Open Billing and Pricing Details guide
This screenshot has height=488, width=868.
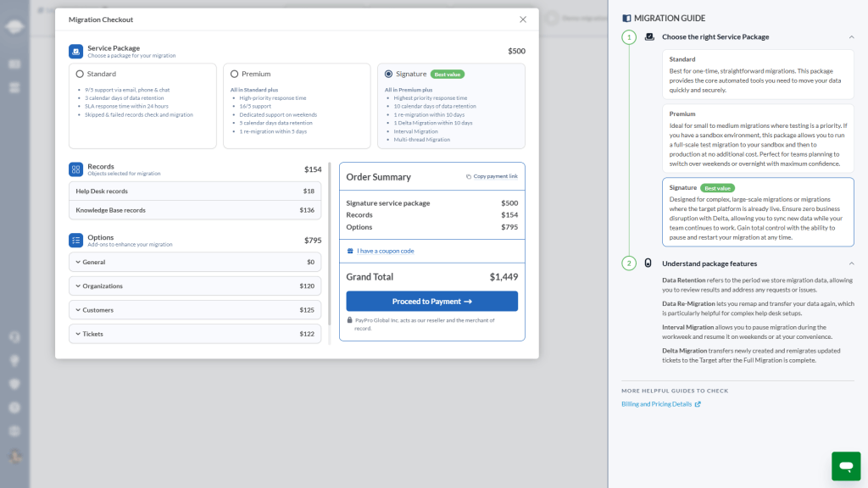tap(657, 404)
